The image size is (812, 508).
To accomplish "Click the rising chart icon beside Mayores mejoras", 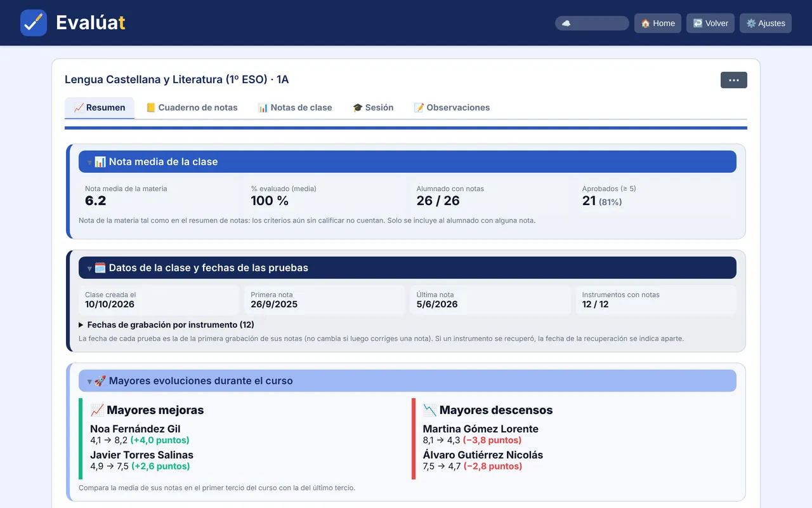I will [x=97, y=410].
